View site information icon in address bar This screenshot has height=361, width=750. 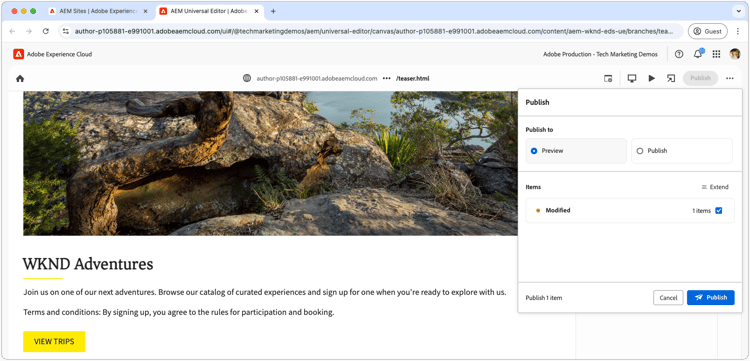66,31
